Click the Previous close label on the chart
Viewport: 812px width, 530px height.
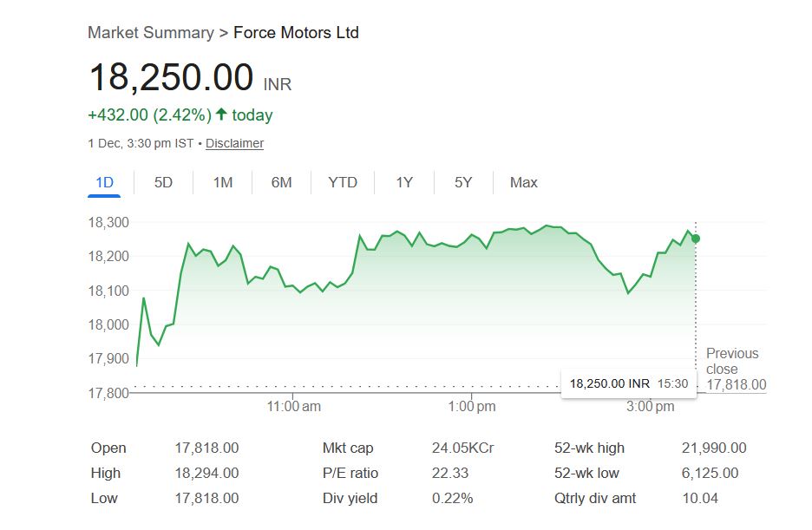[732, 361]
